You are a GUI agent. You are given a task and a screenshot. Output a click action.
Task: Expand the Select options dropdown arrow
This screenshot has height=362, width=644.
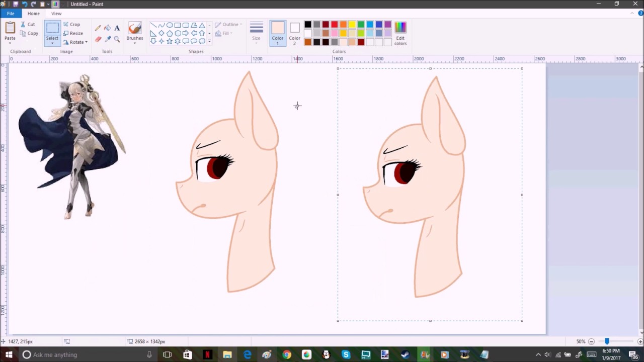tap(52, 43)
